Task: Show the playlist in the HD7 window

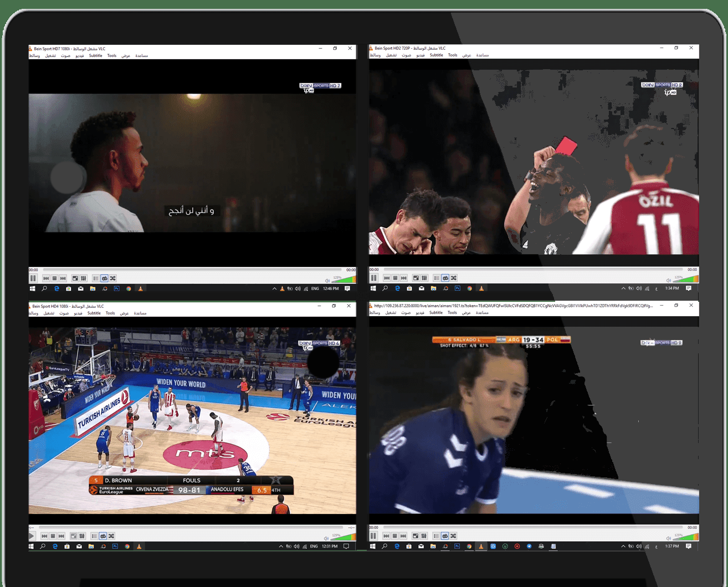Action: (x=95, y=278)
